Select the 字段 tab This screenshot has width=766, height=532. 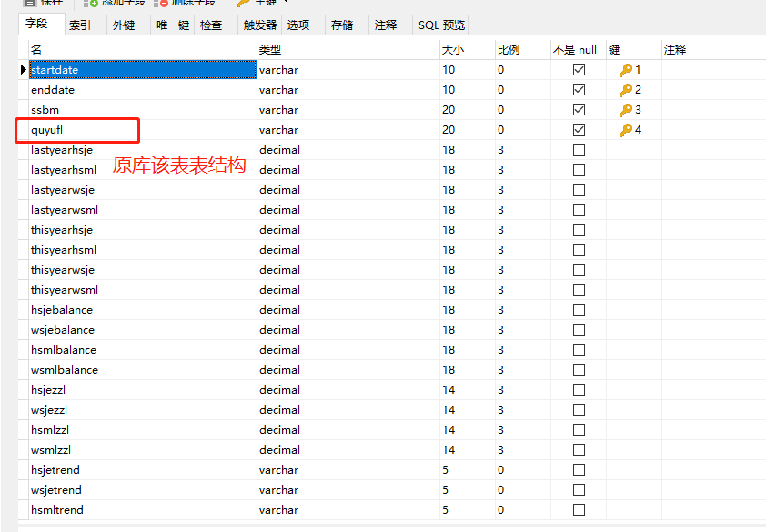point(42,24)
